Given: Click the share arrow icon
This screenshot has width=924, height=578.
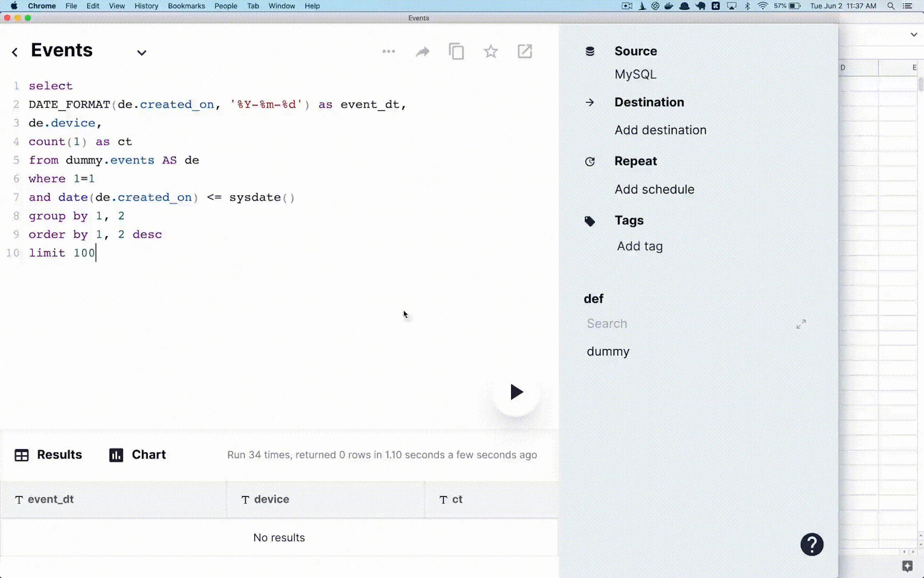Looking at the screenshot, I should [422, 52].
